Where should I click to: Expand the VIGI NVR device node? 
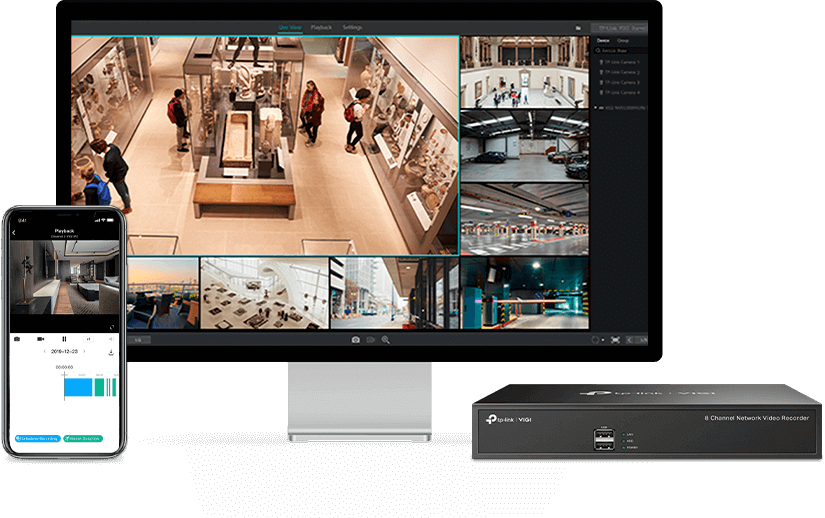click(596, 108)
